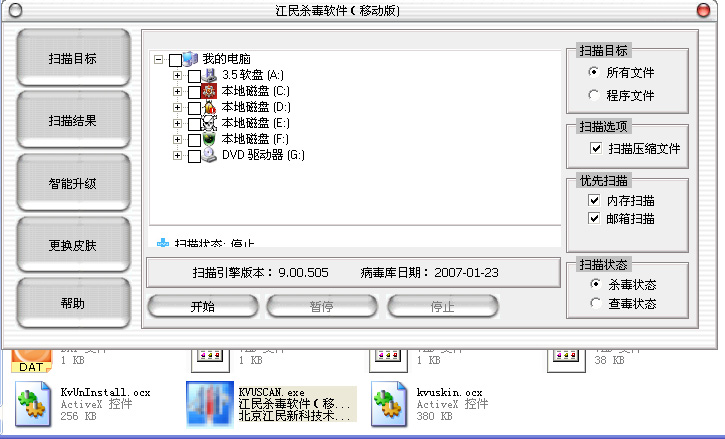Select the 3.5 软盘 (A:) label
725x439 pixels.
coord(253,75)
